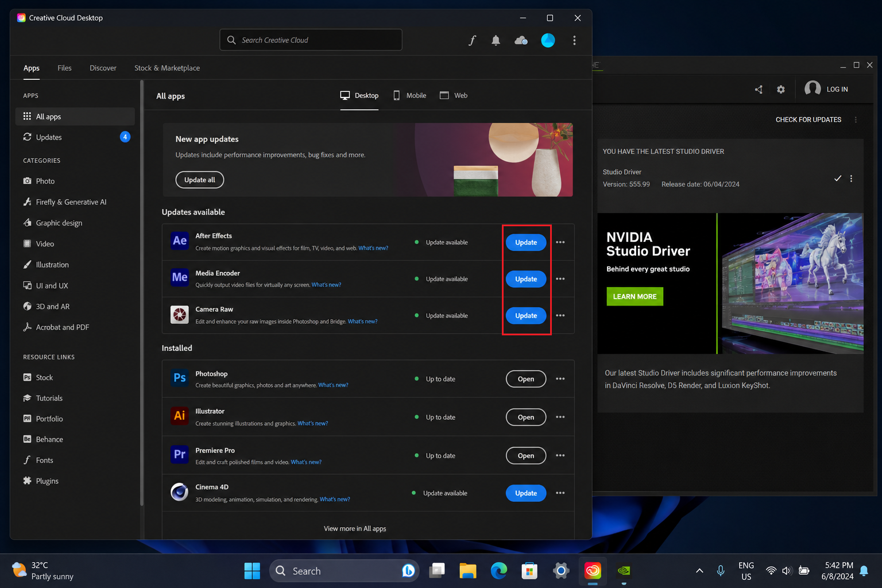Image resolution: width=882 pixels, height=588 pixels.
Task: Launch Creative Cloud from the taskbar
Action: 593,570
